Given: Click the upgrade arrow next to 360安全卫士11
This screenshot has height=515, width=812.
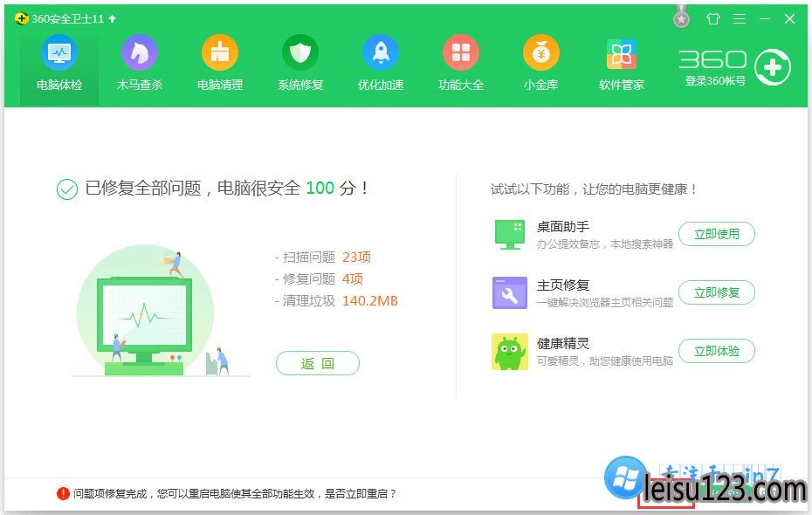Looking at the screenshot, I should (113, 18).
